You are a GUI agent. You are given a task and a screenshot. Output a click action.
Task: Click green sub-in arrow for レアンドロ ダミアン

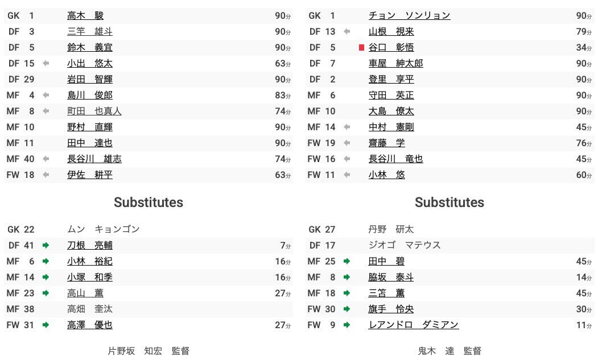click(347, 325)
